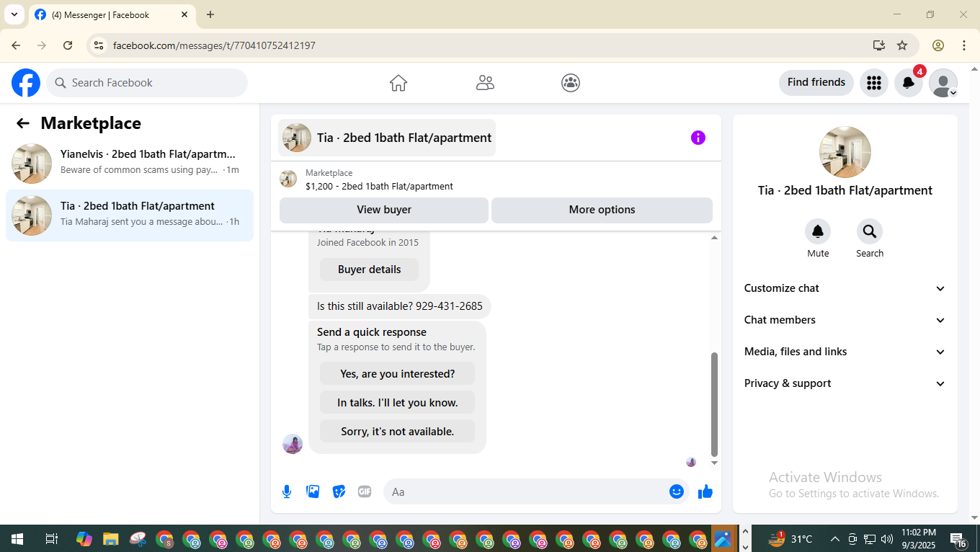Click the Chrome address bar URL
This screenshot has height=552, width=980.
214,45
